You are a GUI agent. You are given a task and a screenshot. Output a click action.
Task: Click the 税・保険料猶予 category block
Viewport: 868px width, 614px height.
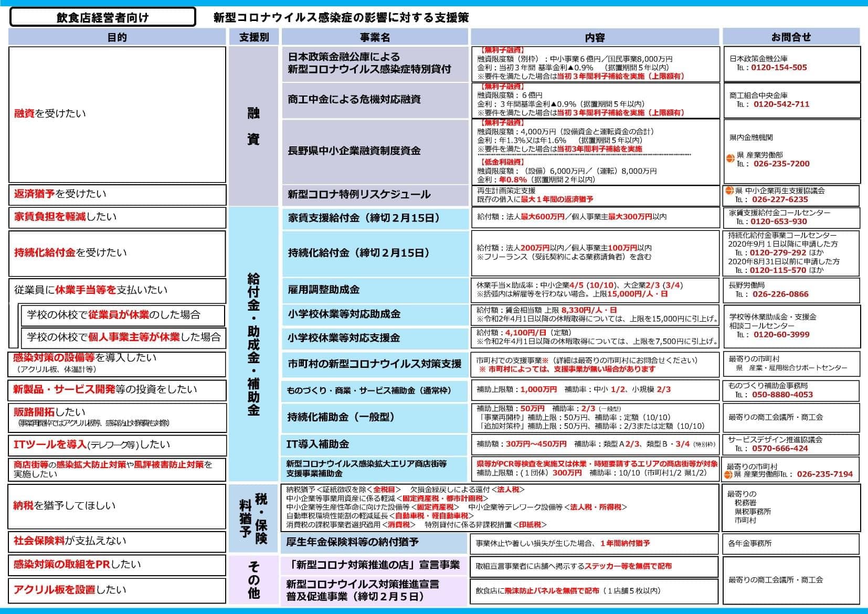pos(254,518)
